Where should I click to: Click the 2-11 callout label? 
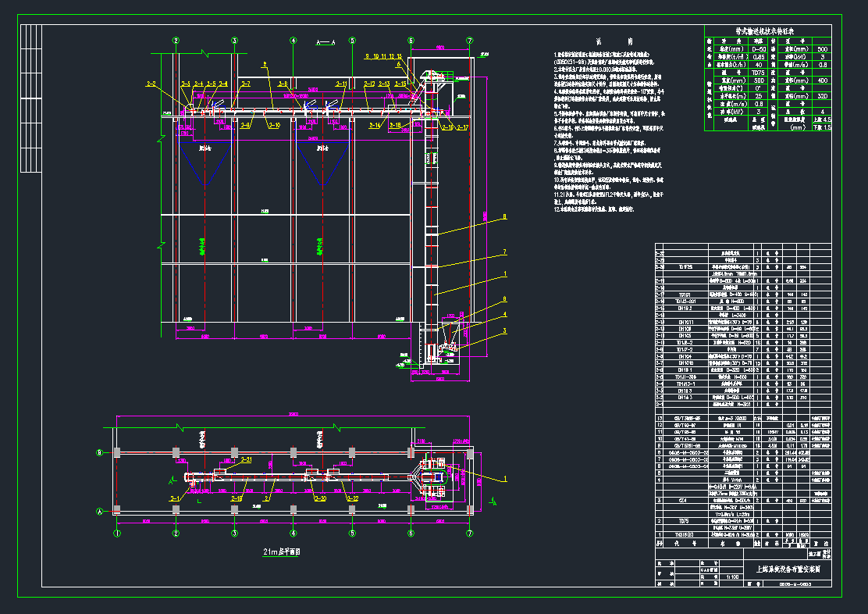coord(341,84)
